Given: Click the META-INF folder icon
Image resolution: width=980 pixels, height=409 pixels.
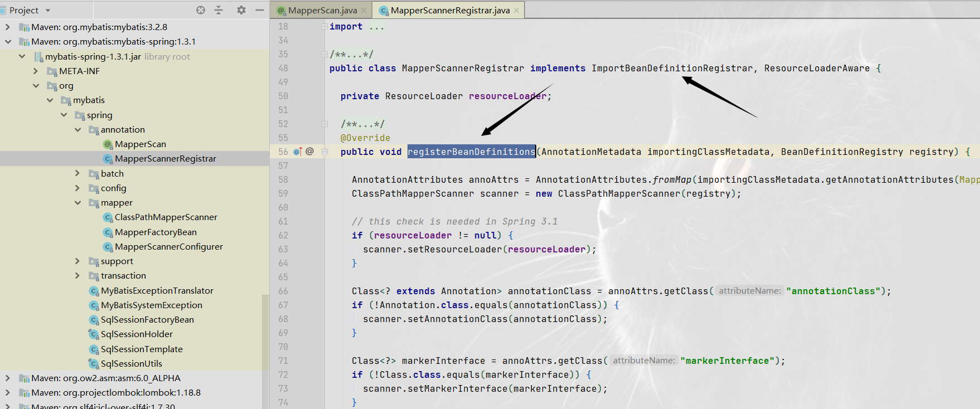Looking at the screenshot, I should click(52, 71).
